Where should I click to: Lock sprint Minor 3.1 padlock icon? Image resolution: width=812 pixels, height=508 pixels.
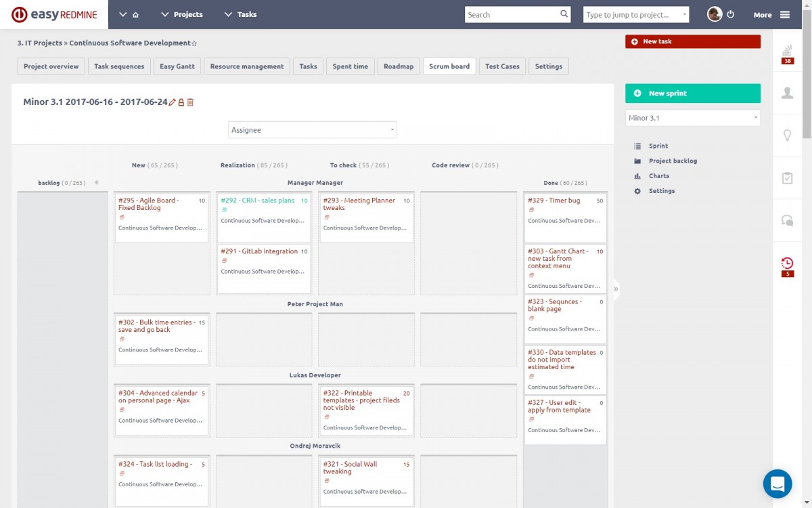tap(181, 102)
